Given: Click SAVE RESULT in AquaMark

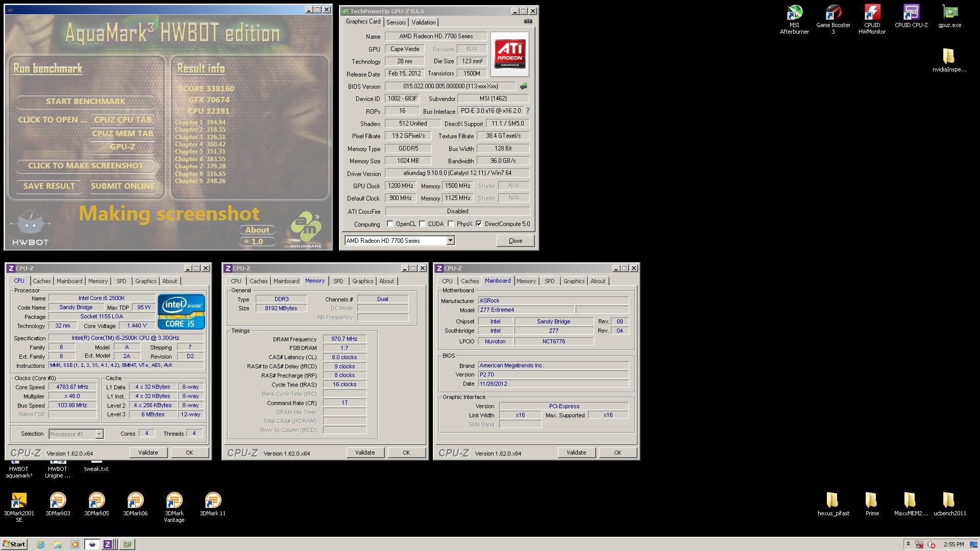Looking at the screenshot, I should pos(49,186).
